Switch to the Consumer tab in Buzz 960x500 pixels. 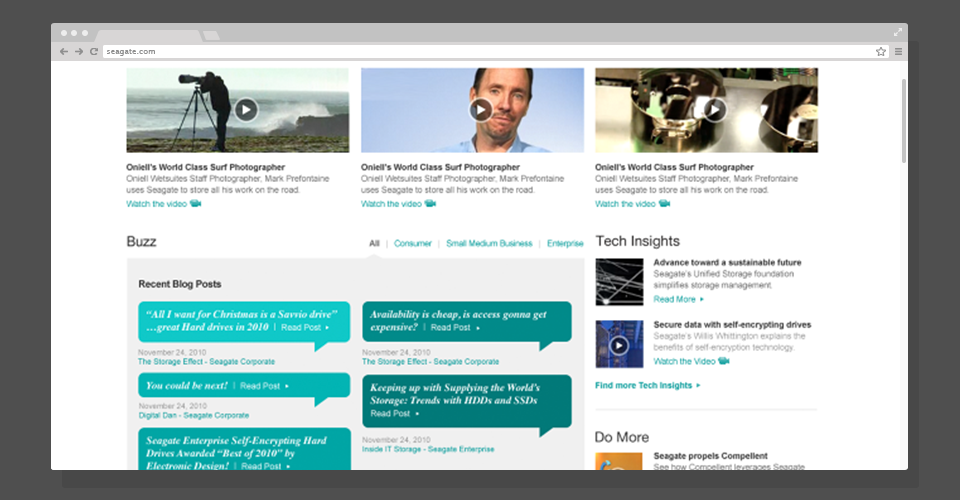coord(413,243)
